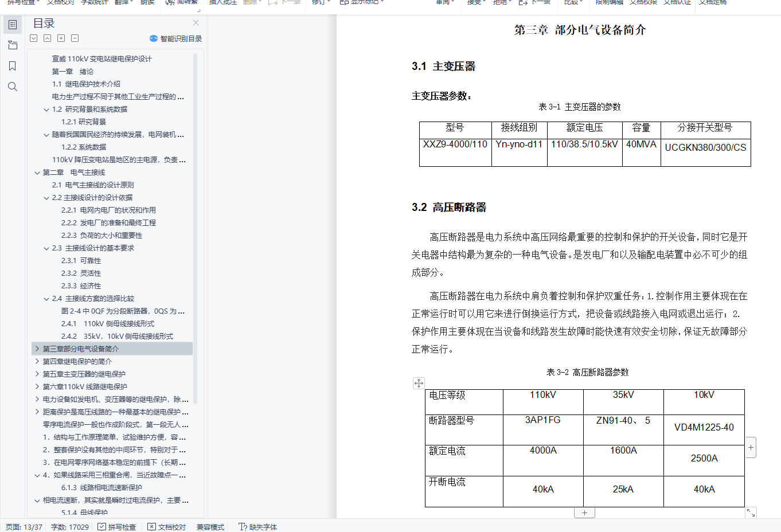Viewport: 781px width, 532px height.
Task: Go to 1.1 继电保护技术介绍 entry
Action: point(86,84)
